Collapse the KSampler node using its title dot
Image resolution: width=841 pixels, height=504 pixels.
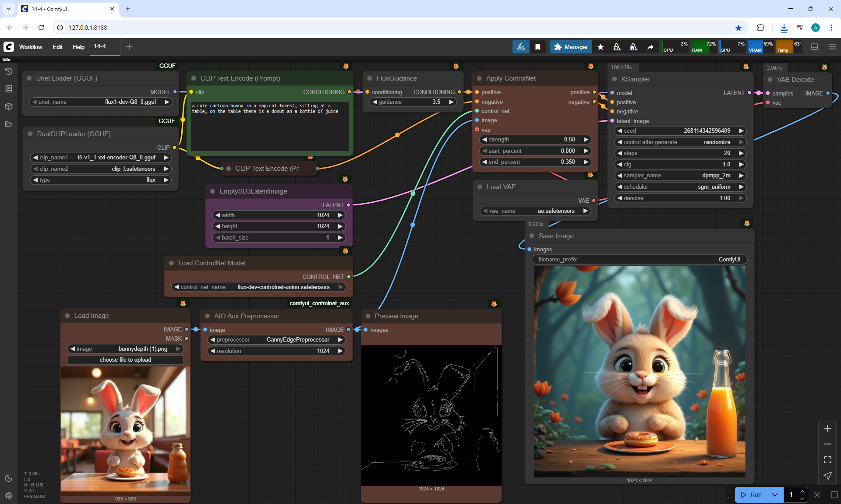point(614,79)
